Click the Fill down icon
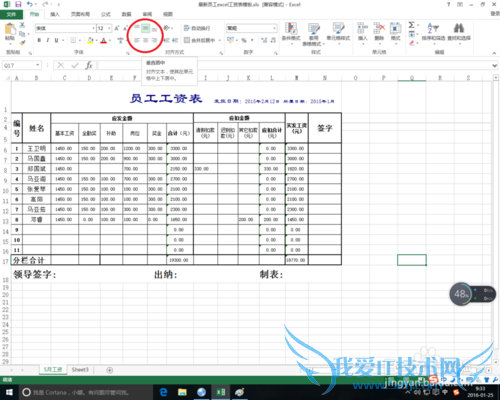The height and width of the screenshot is (400, 500). click(x=412, y=34)
